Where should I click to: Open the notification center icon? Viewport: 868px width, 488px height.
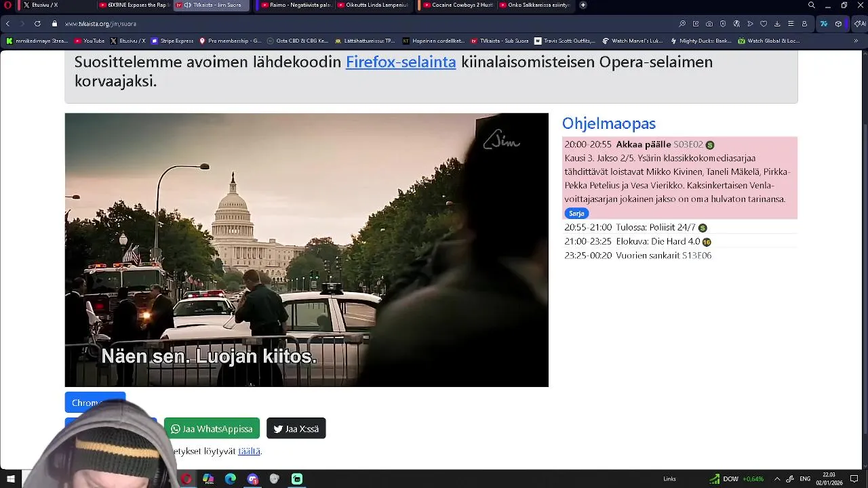click(854, 479)
